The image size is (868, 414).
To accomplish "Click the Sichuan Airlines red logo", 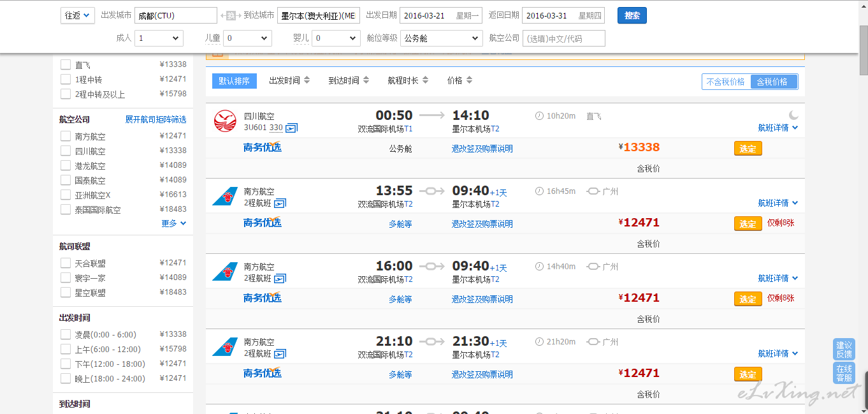I will [x=225, y=120].
